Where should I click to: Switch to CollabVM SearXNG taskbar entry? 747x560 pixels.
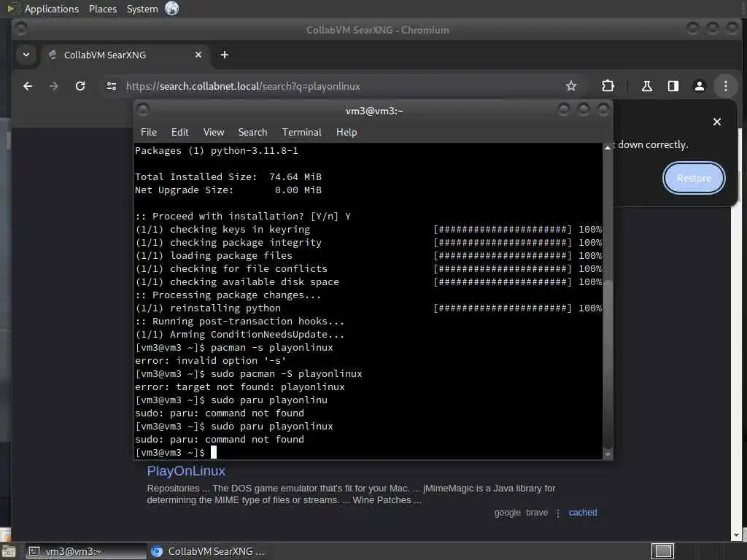(209, 551)
